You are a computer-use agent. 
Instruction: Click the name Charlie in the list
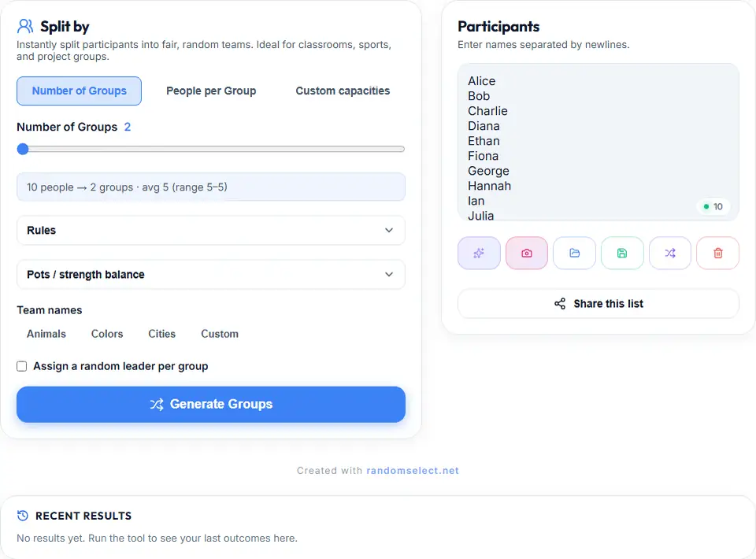pos(487,111)
